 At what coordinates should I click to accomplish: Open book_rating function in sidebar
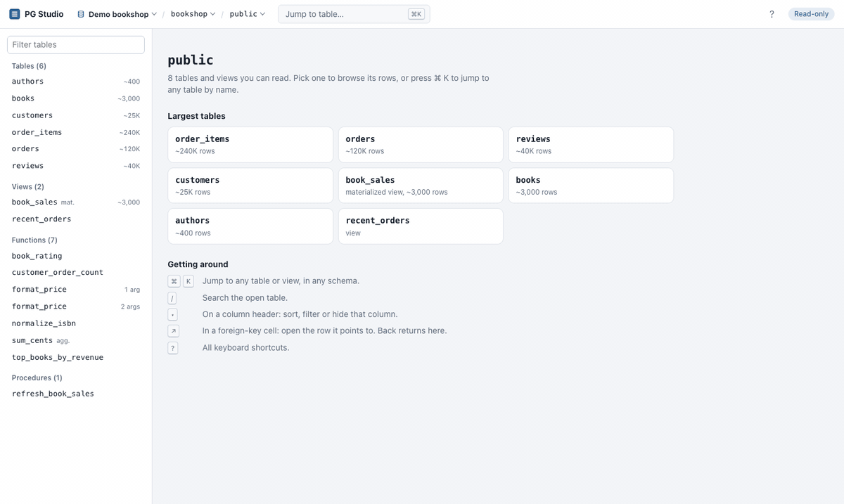pyautogui.click(x=76, y=256)
